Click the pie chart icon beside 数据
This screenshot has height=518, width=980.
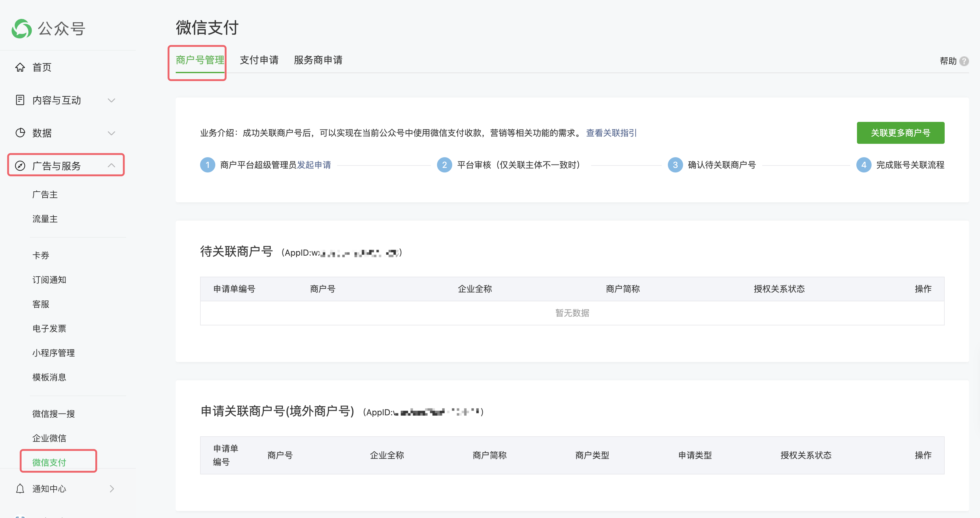[20, 133]
